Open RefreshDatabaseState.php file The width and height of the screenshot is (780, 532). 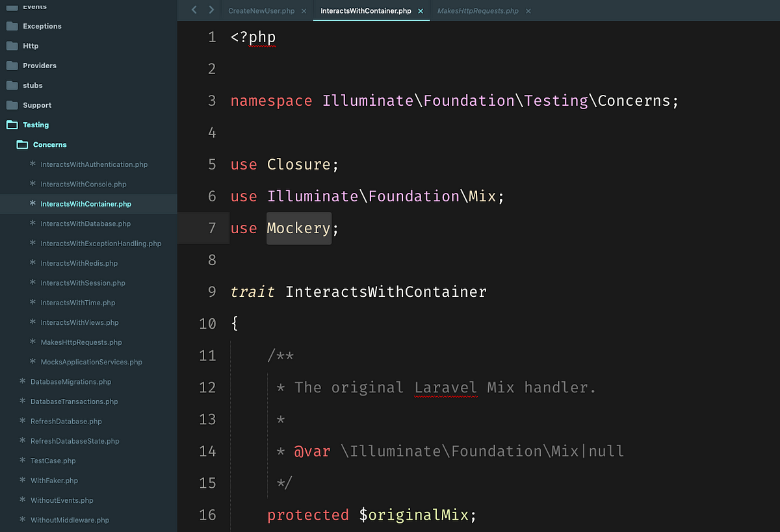click(75, 441)
